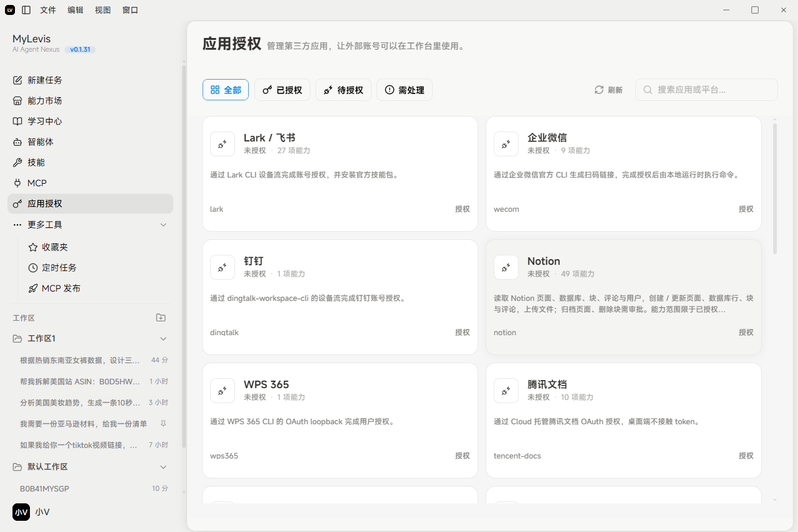This screenshot has width=798, height=532.
Task: Collapse the 更多工具 section
Action: coord(163,224)
